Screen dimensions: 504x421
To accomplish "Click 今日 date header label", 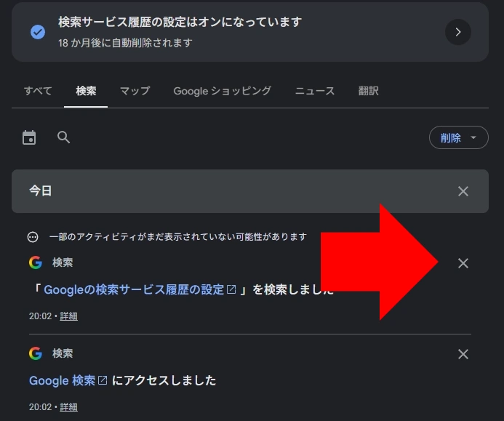I will coord(41,191).
